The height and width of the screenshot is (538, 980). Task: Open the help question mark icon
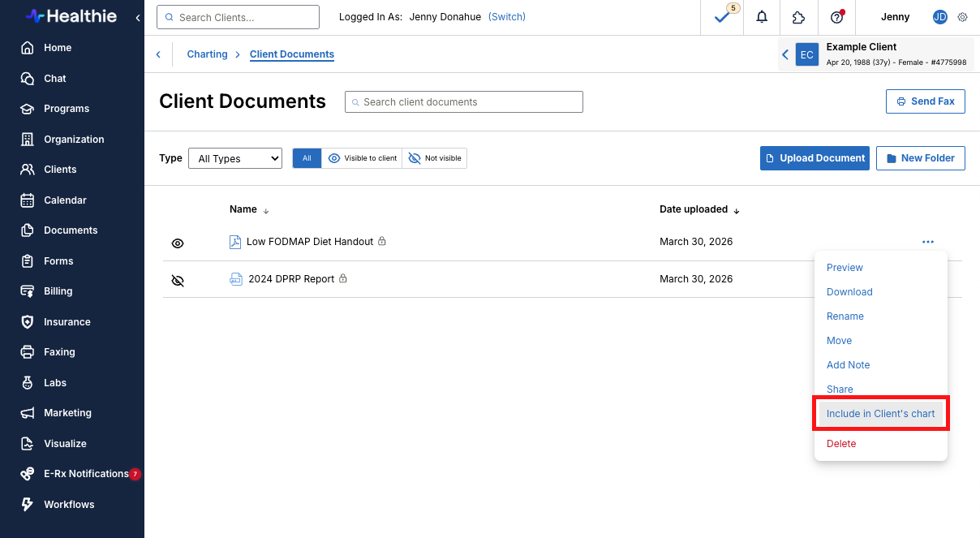[x=837, y=17]
